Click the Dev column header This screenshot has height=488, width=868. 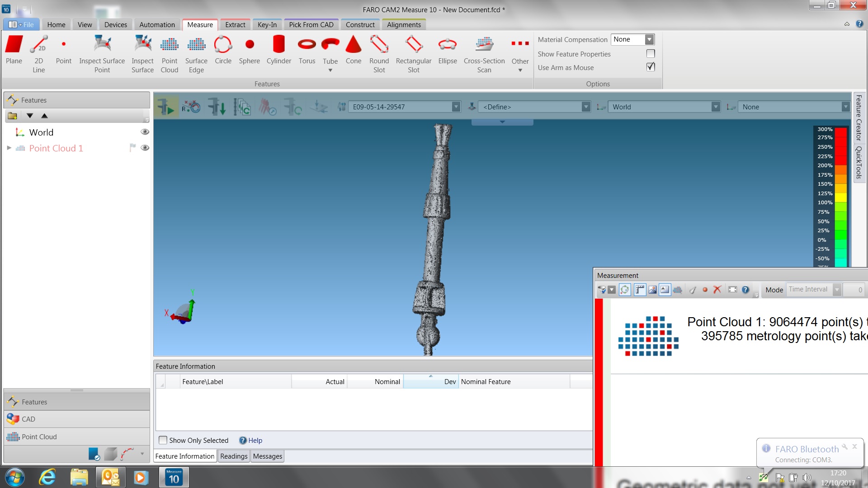[430, 381]
